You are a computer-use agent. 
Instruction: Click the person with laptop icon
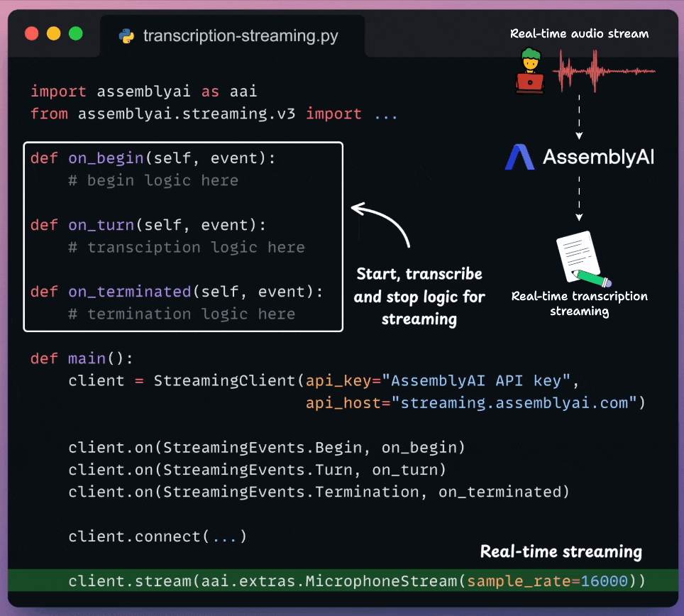point(531,71)
